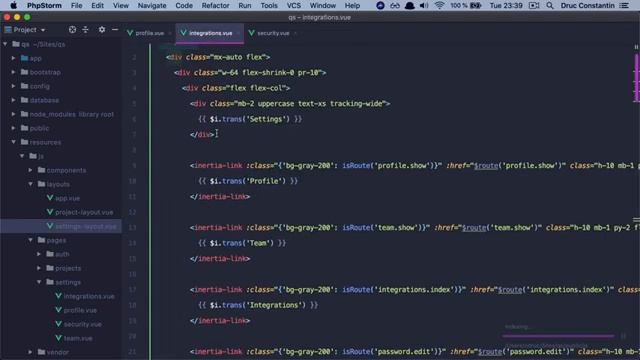Select integrations.vue in project tree
This screenshot has width=640, height=360.
click(89, 296)
